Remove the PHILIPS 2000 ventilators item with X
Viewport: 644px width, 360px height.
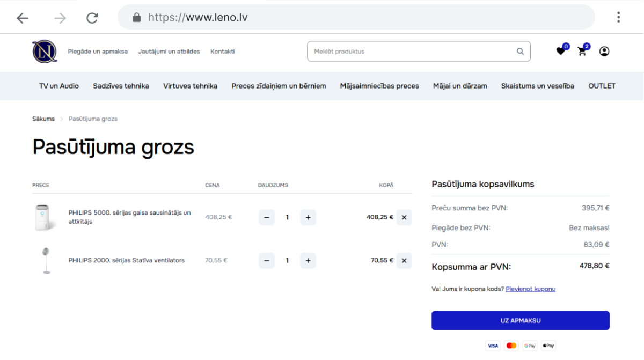(404, 260)
